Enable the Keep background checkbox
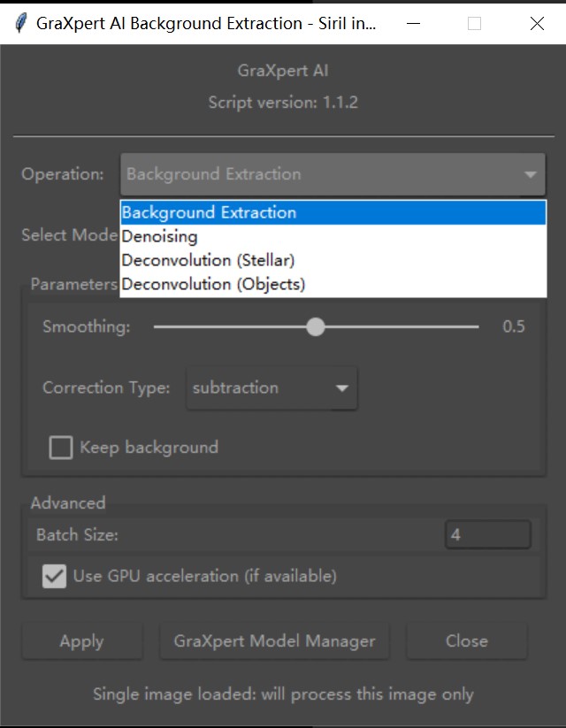The image size is (566, 728). pos(61,448)
